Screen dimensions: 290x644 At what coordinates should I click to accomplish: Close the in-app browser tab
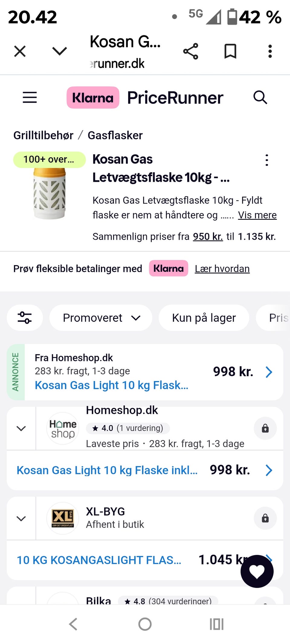click(x=20, y=51)
